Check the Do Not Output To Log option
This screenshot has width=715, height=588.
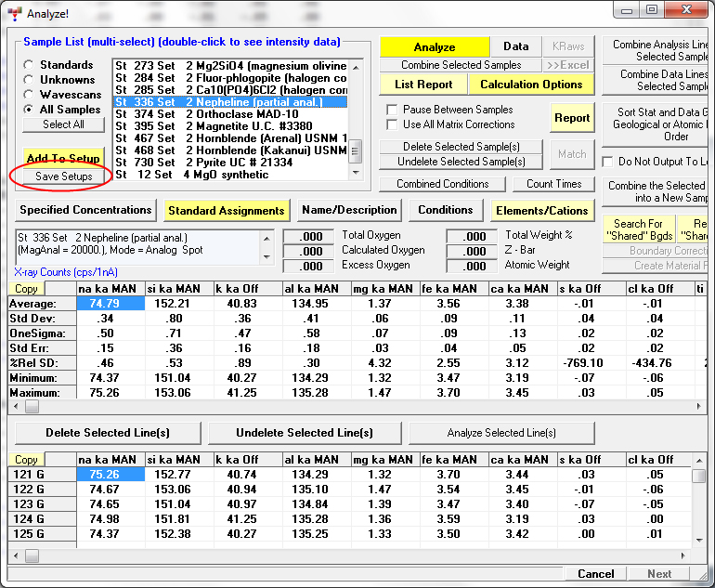609,162
